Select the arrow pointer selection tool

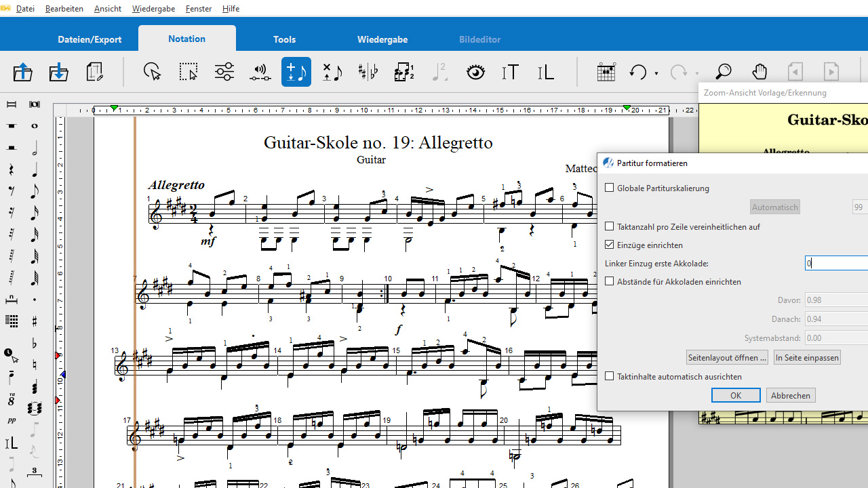coord(153,72)
